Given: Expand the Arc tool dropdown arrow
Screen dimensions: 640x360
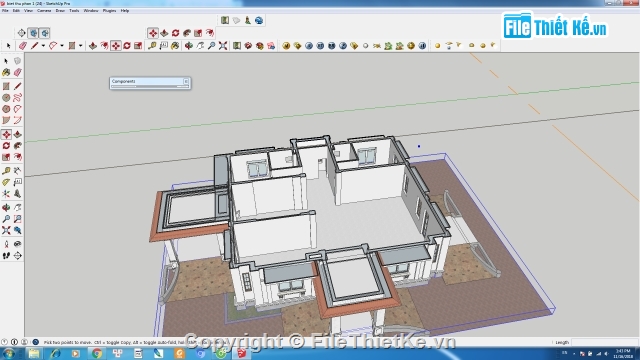Looking at the screenshot, I should point(62,46).
